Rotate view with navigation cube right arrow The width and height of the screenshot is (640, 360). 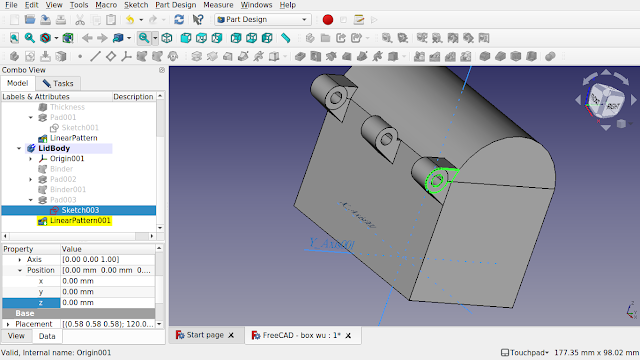(633, 99)
